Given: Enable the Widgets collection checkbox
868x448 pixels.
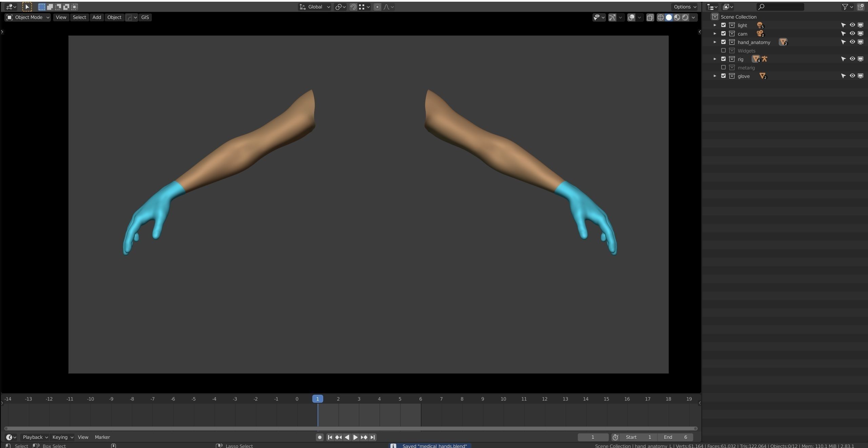Looking at the screenshot, I should click(x=723, y=50).
